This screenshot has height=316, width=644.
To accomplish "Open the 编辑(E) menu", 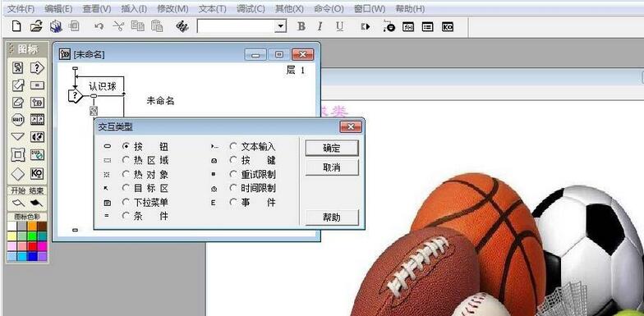I will pos(59,8).
